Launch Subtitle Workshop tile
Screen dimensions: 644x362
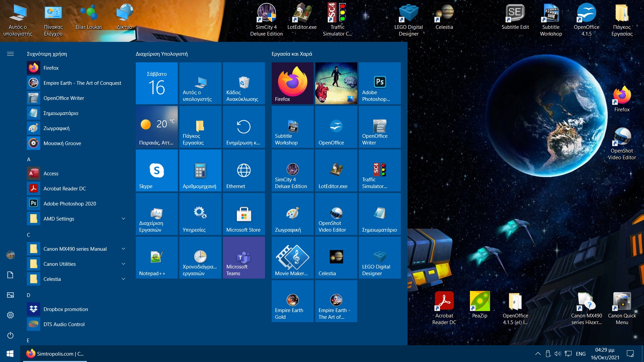click(x=292, y=127)
